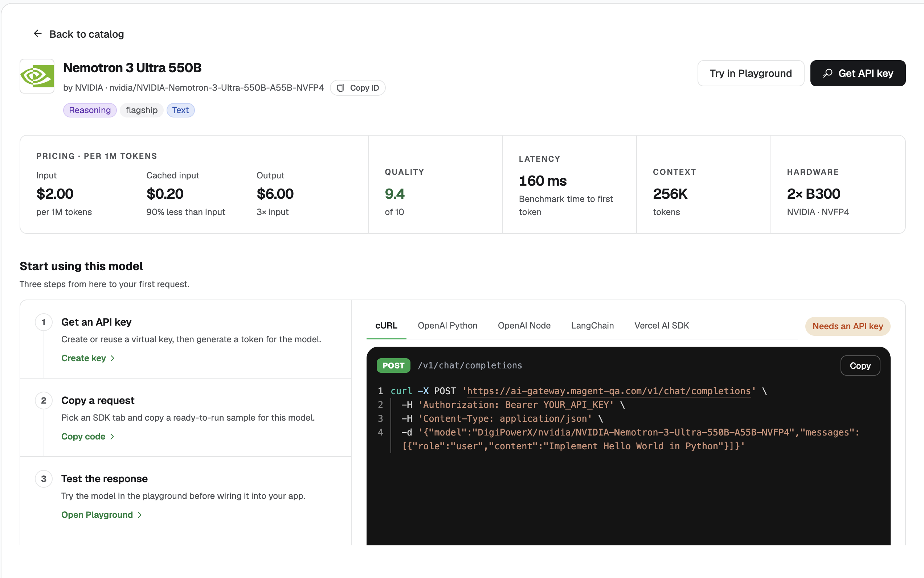Image resolution: width=924 pixels, height=578 pixels.
Task: Switch to the OpenAI Node tab
Action: [524, 326]
